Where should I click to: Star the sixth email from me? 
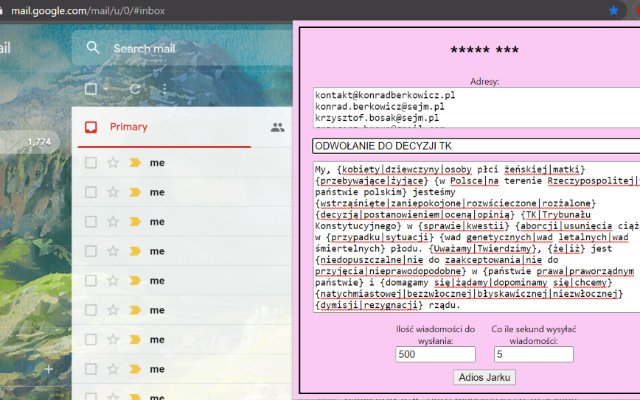(x=113, y=310)
